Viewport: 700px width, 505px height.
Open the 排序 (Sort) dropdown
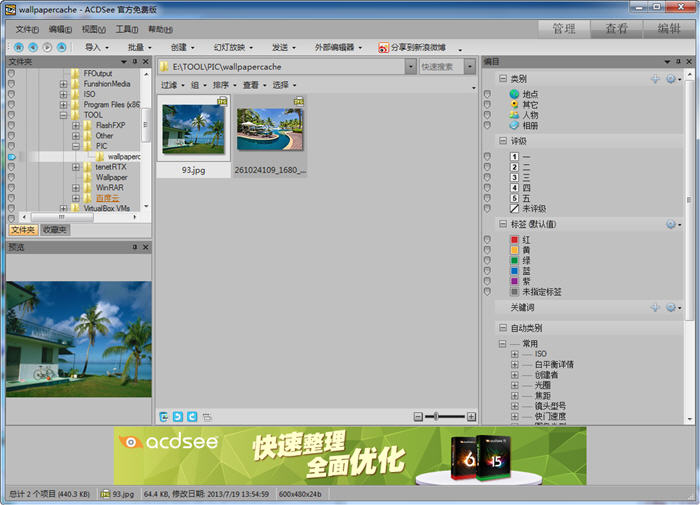coord(224,85)
